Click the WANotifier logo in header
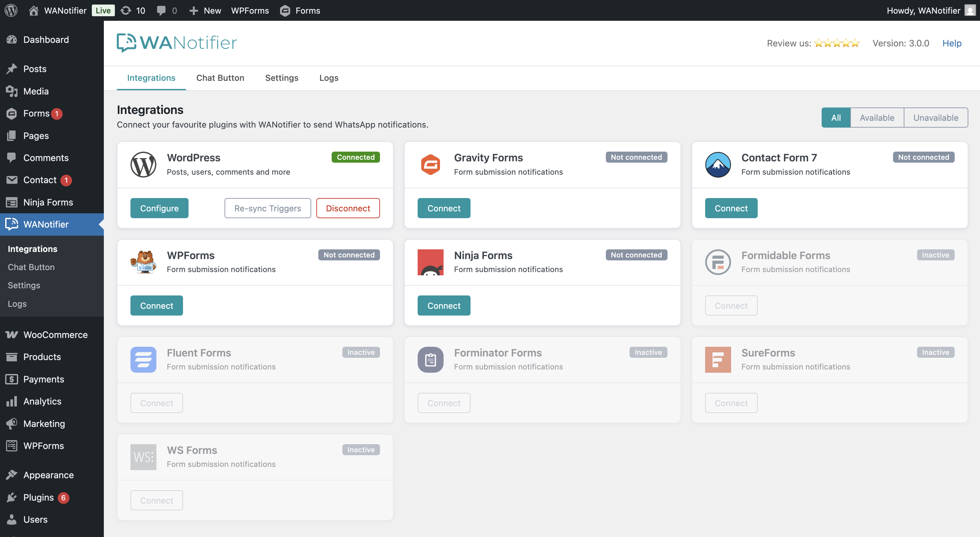 [x=177, y=43]
